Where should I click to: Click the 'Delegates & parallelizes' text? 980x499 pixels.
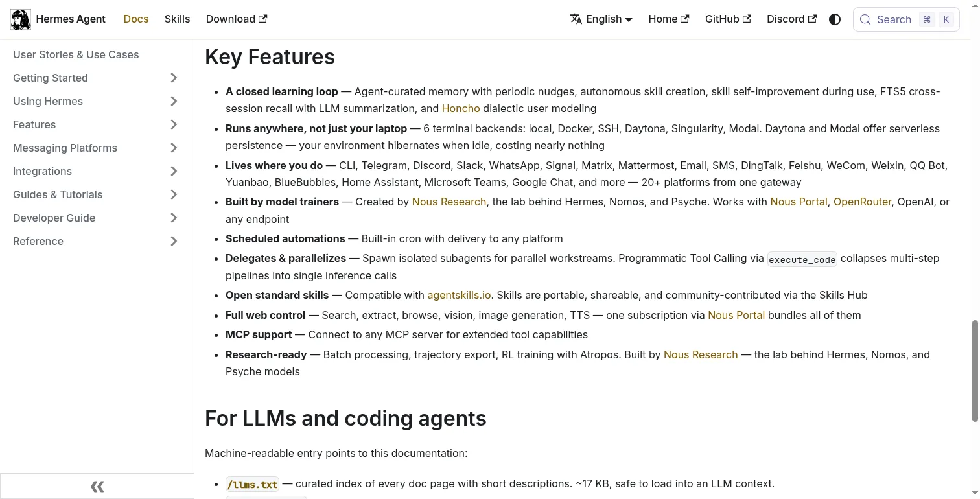(286, 259)
